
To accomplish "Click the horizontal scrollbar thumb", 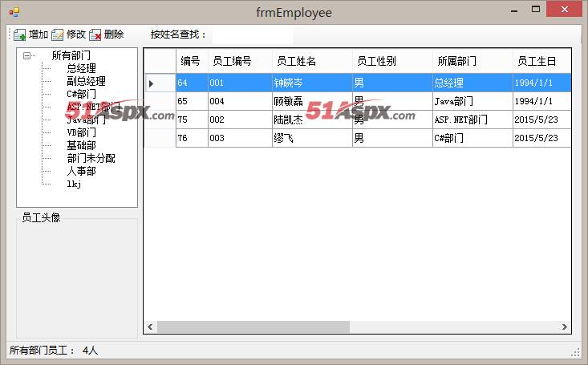I will click(x=253, y=326).
